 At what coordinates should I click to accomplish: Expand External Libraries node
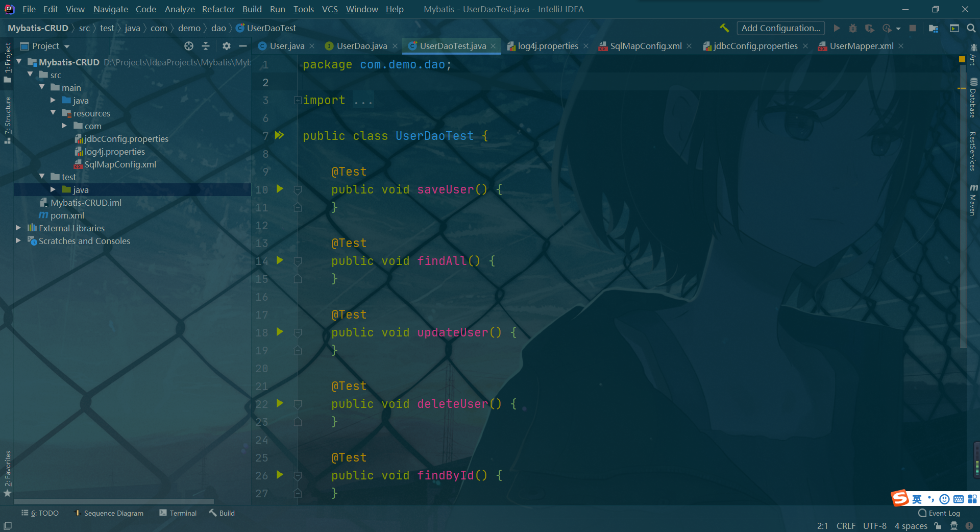click(x=18, y=228)
